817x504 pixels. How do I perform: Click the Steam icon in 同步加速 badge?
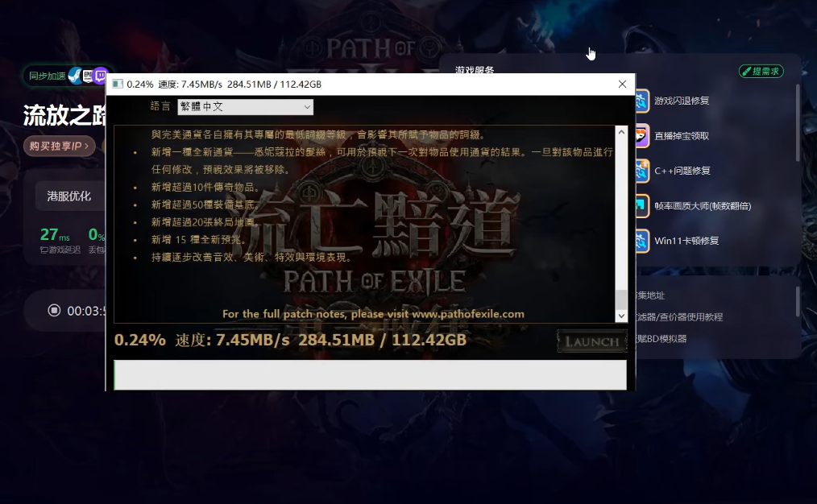point(76,76)
